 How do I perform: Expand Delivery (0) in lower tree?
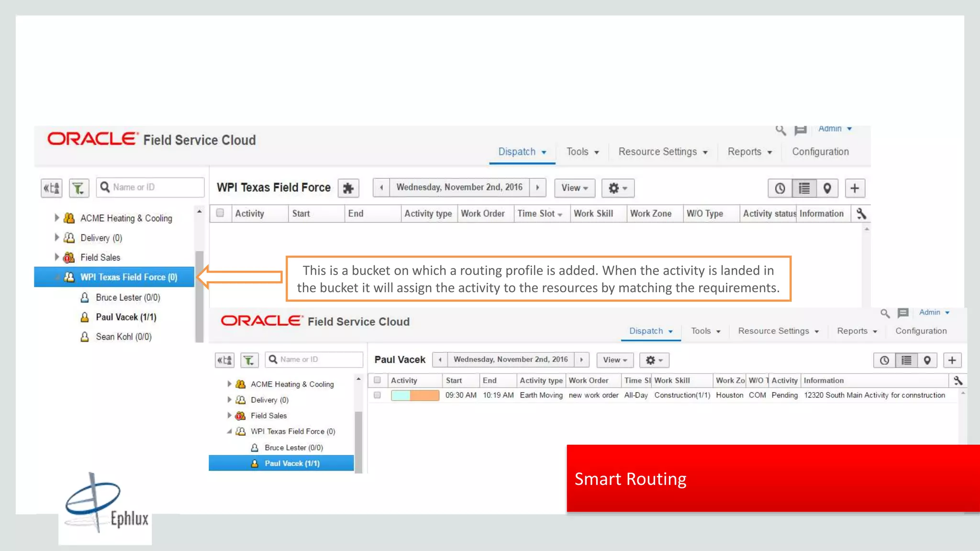229,399
